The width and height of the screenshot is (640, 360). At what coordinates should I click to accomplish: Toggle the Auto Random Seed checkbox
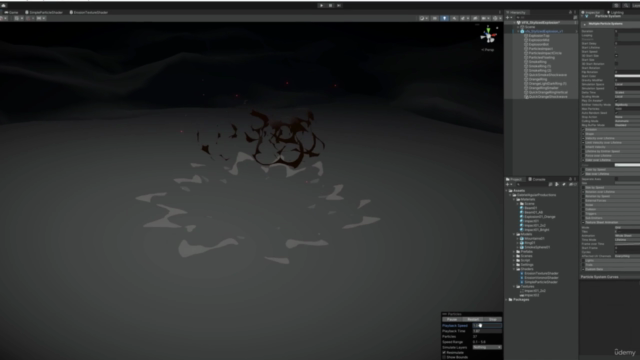pos(616,113)
